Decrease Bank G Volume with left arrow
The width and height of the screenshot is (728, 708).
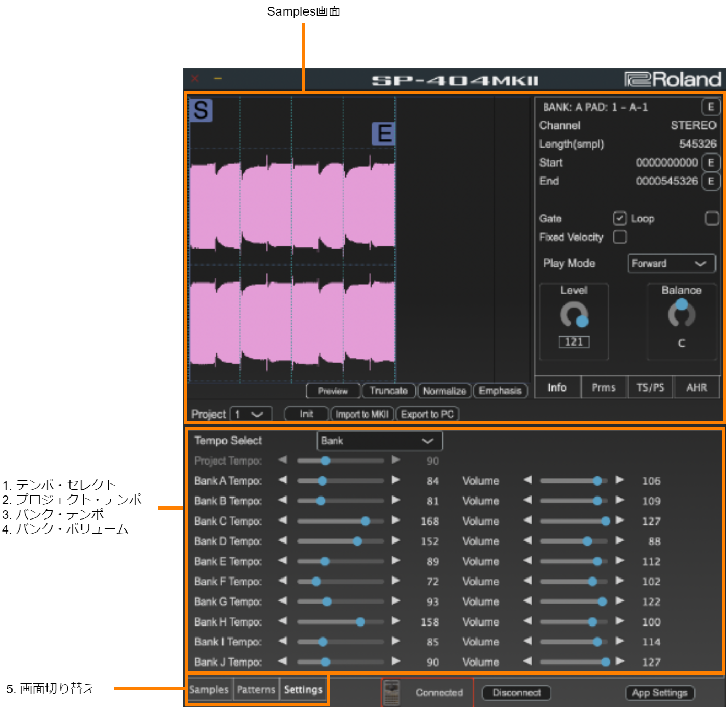[x=527, y=601]
